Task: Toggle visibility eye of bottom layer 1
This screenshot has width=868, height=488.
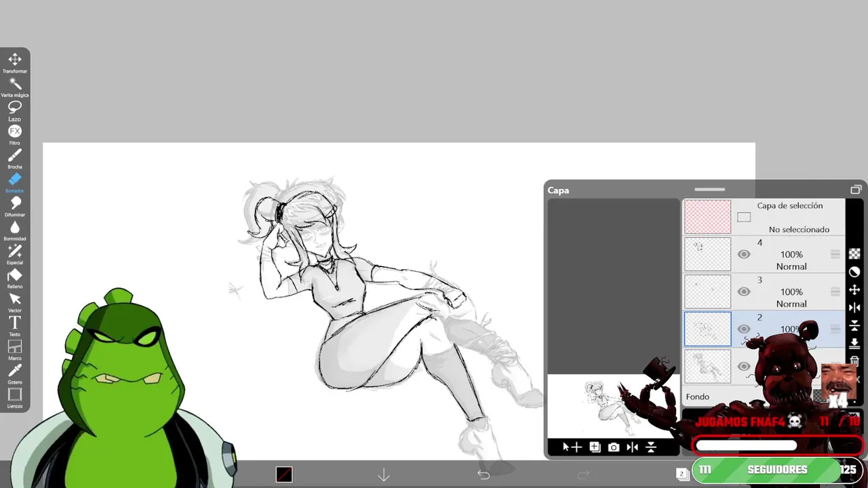Action: [x=744, y=366]
